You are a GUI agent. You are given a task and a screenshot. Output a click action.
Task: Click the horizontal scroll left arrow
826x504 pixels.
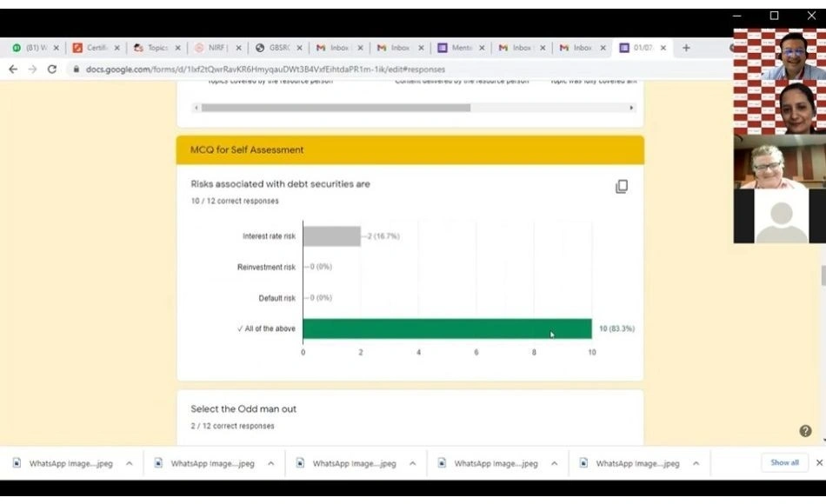click(196, 108)
